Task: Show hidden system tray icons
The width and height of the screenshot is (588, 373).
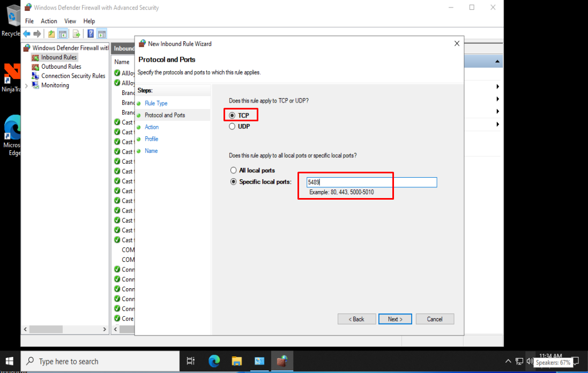Action: pos(508,361)
